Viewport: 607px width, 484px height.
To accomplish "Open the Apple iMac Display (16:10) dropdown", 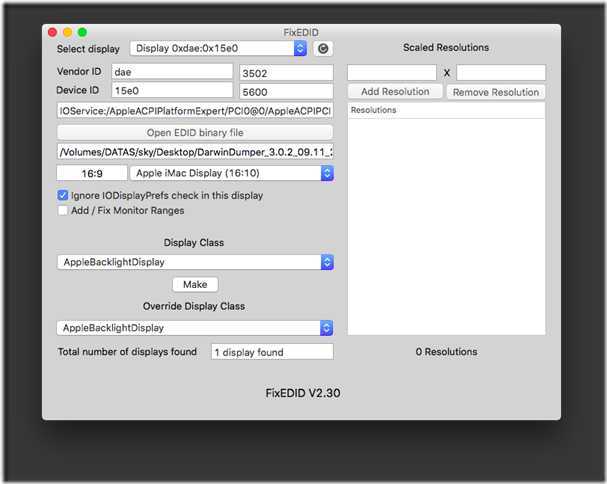I will tap(231, 173).
